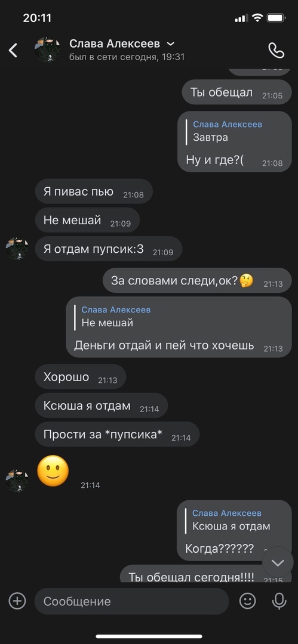This screenshot has width=298, height=644.
Task: Expand the chevron next to Слава Алексеев
Action: [x=170, y=44]
